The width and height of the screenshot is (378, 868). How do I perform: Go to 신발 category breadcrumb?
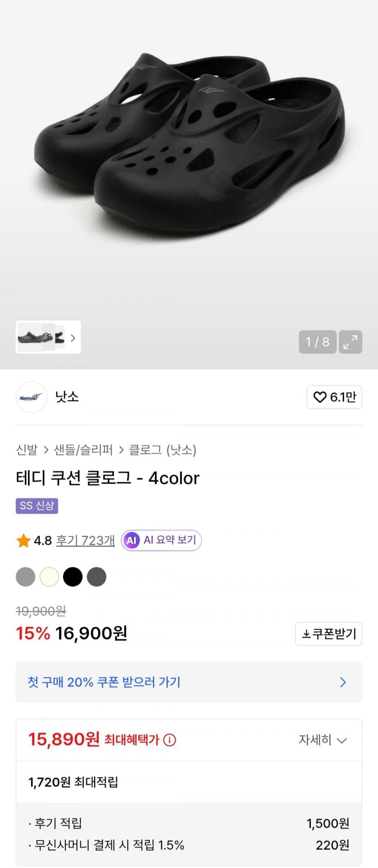27,450
